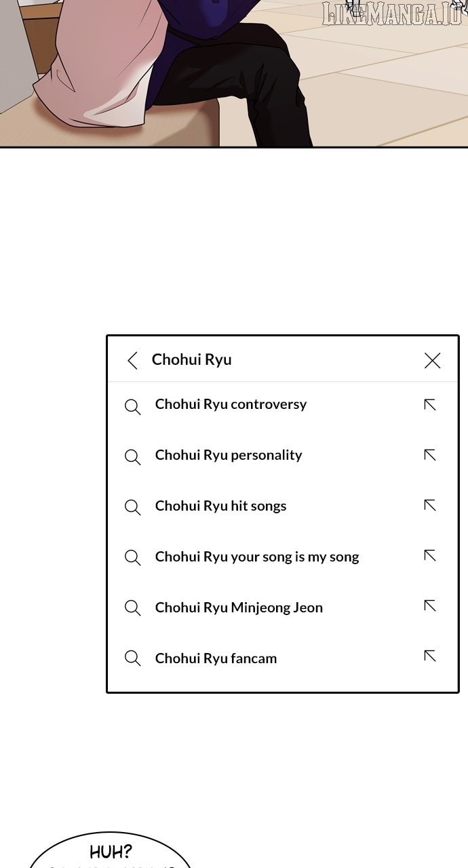Choose "Chohui Ryu personality" suggestion

pos(229,455)
